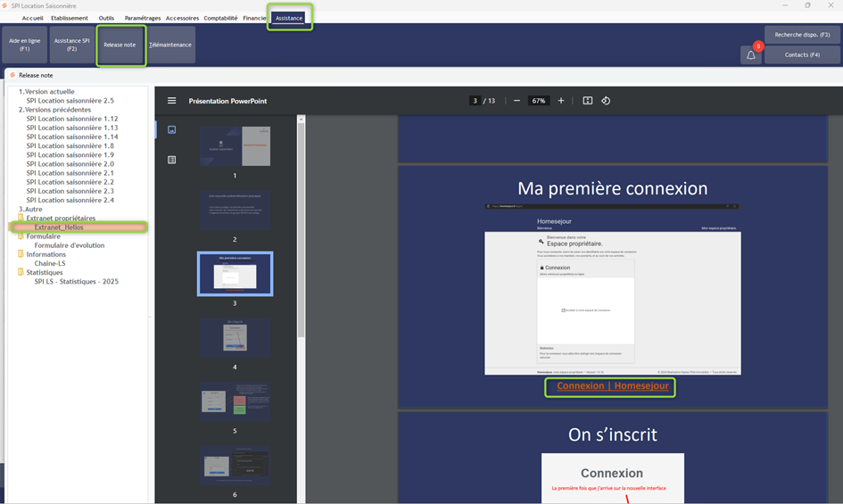Click the page number input field
Screen dimensions: 843x504
(x=475, y=101)
